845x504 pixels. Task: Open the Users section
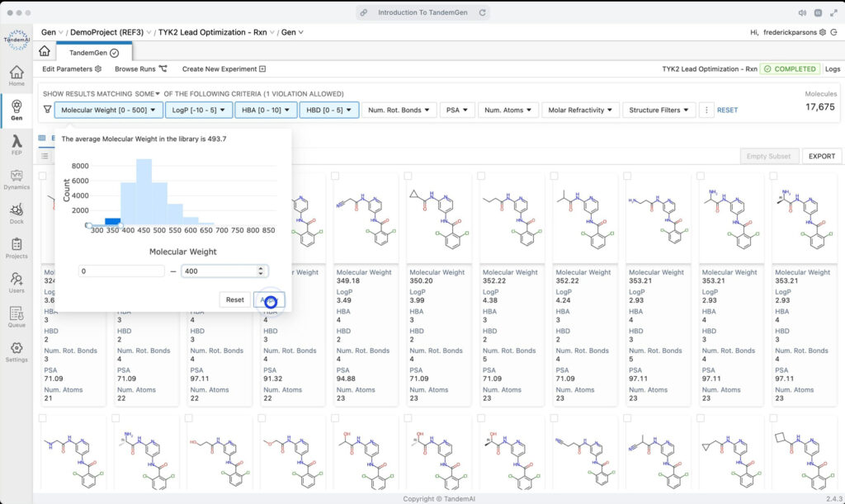click(17, 279)
